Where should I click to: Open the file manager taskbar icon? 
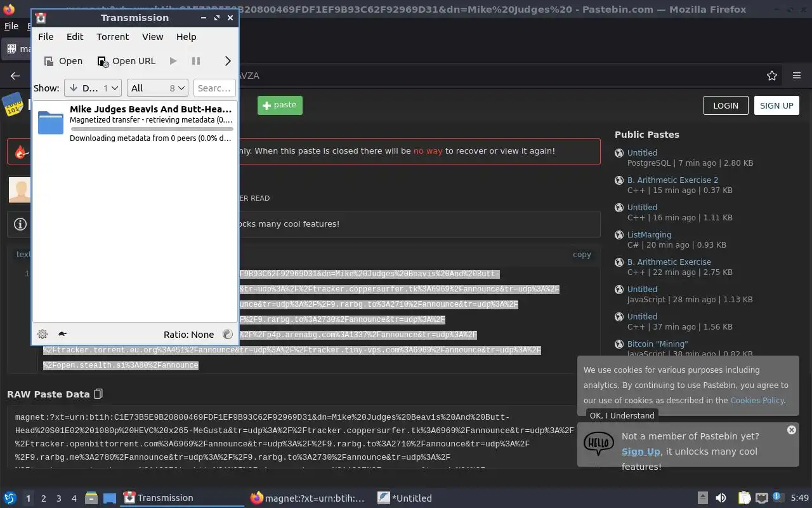click(91, 498)
